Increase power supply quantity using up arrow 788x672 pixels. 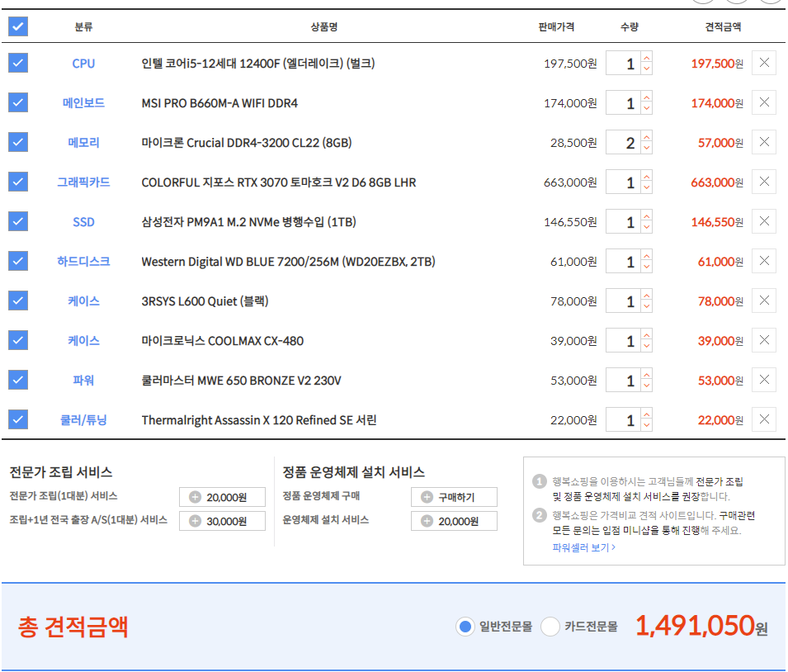(x=646, y=375)
